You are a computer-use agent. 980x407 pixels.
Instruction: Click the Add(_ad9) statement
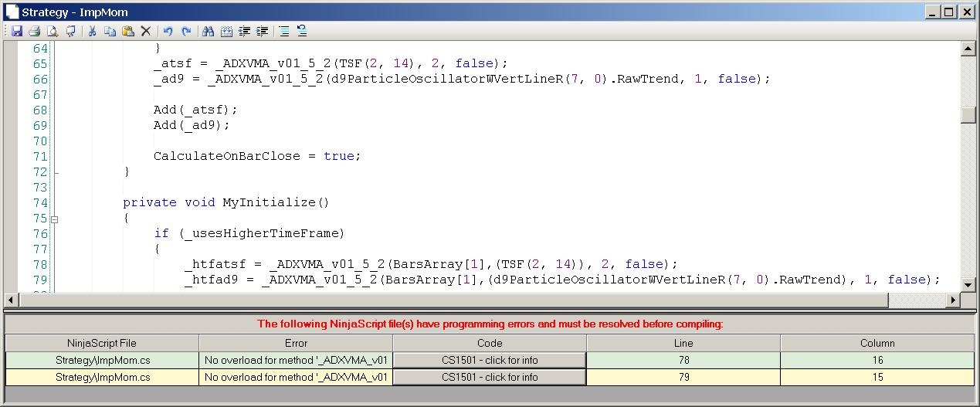point(192,125)
